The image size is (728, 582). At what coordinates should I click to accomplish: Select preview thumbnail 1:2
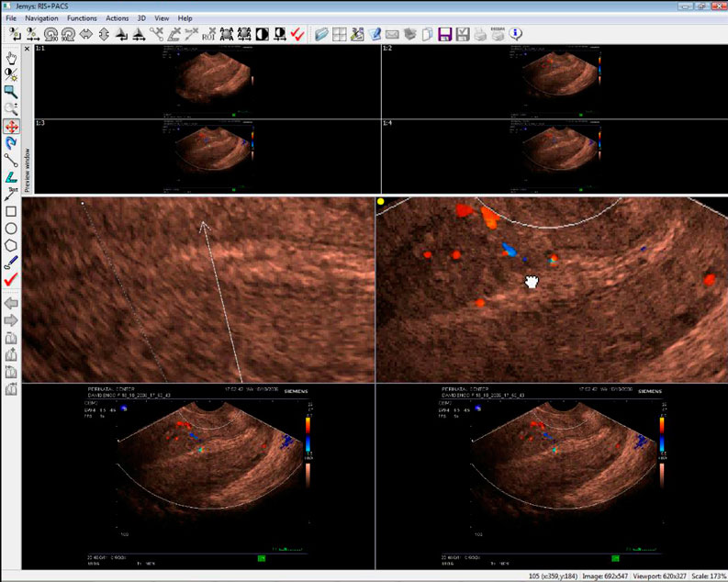tap(554, 82)
